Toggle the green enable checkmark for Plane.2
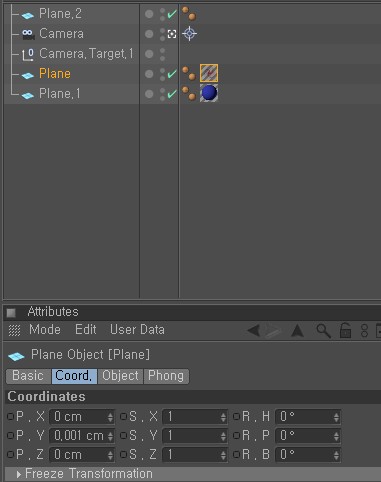Screen dimensions: 381x482 (172, 14)
